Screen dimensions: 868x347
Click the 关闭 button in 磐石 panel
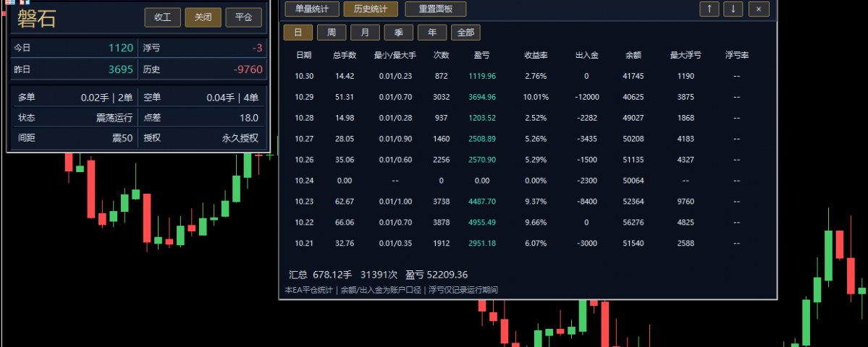(203, 17)
